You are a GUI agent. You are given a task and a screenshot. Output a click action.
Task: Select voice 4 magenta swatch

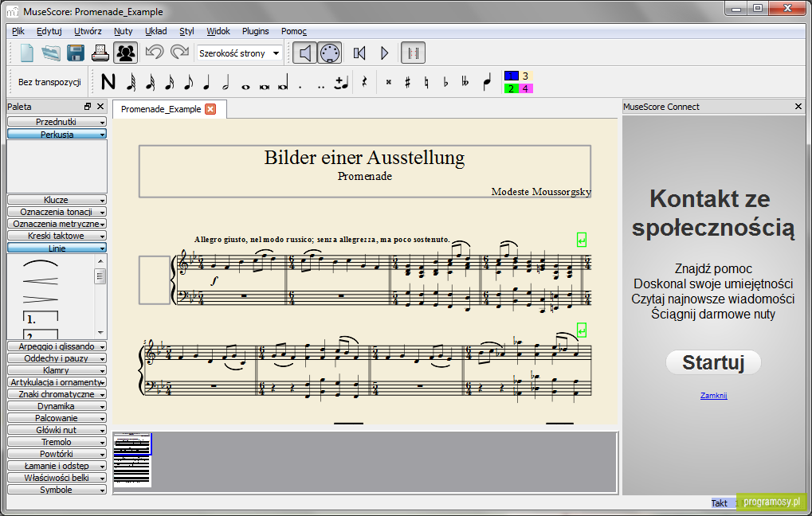pyautogui.click(x=526, y=88)
